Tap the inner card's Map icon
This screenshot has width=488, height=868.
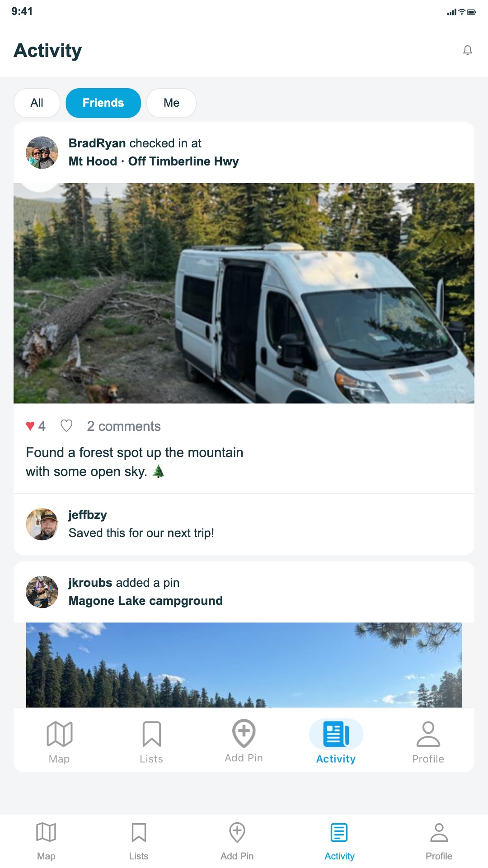[x=60, y=734]
